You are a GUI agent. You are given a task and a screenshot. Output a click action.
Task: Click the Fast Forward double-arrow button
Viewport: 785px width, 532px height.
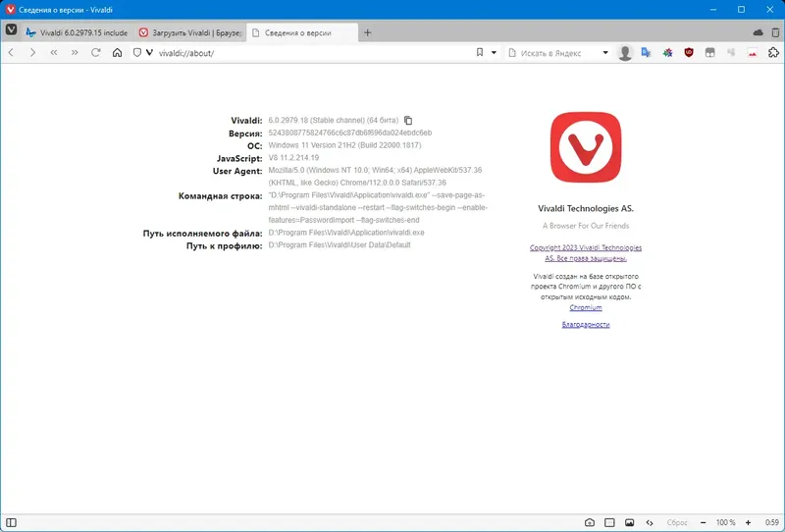75,53
